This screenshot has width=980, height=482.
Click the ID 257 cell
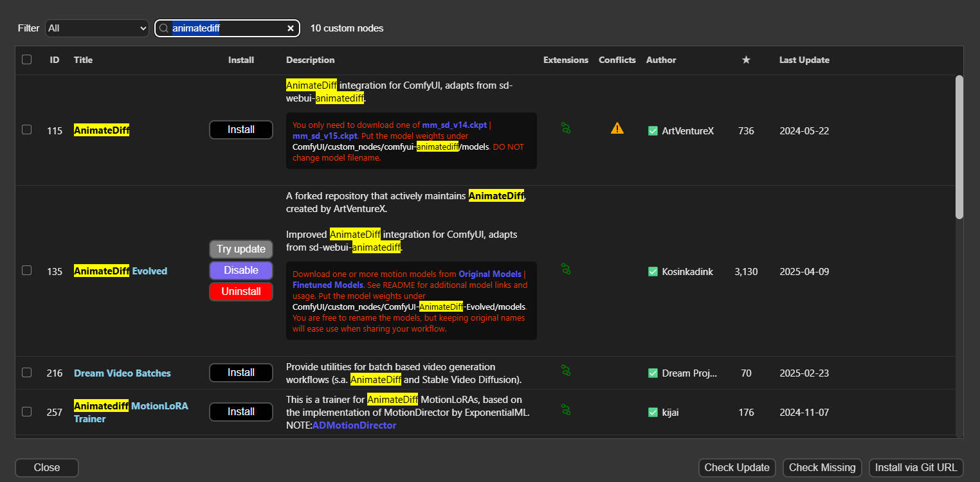[55, 412]
